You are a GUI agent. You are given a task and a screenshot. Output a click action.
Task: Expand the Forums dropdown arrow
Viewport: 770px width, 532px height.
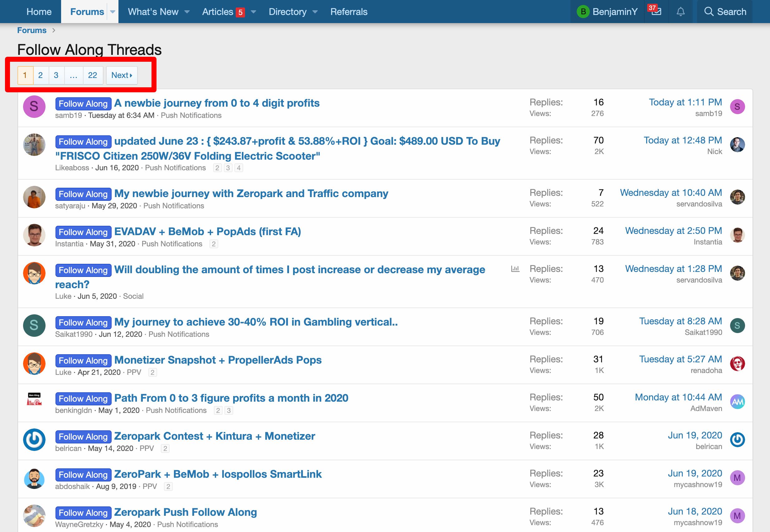tap(113, 12)
